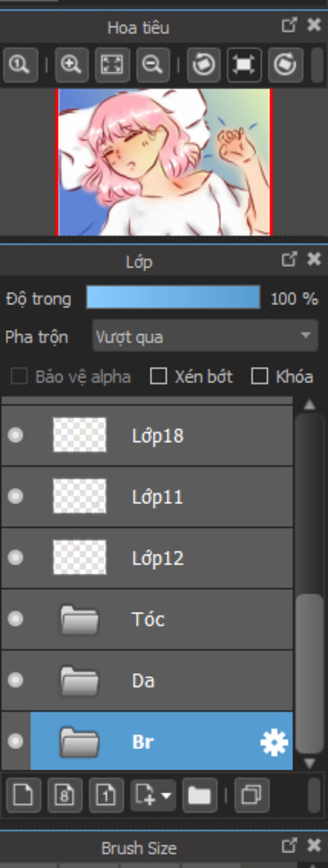Toggle the Khóa lock checkbox
The image size is (328, 868).
tap(259, 376)
